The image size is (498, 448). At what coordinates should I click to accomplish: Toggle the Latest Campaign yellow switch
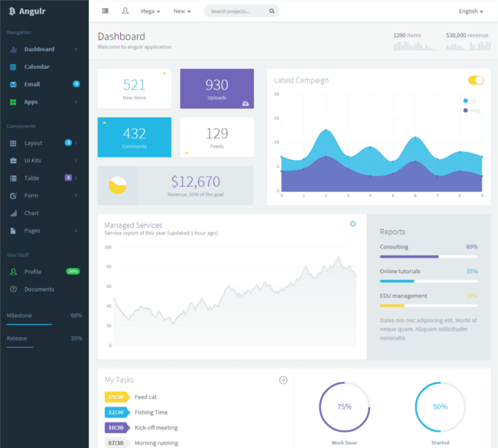coord(476,80)
